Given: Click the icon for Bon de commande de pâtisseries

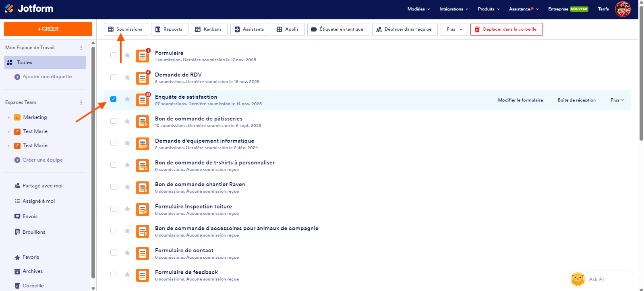Looking at the screenshot, I should point(143,122).
